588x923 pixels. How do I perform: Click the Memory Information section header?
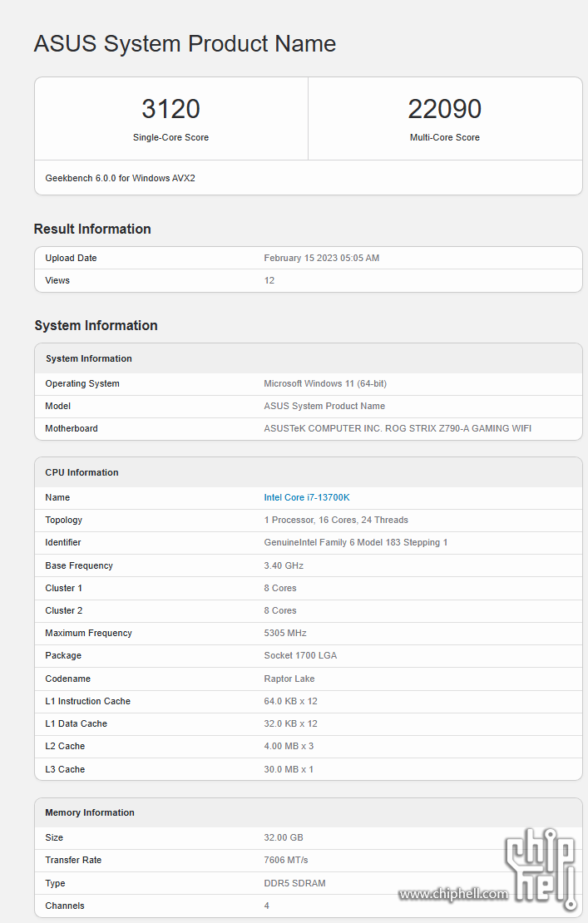[90, 812]
